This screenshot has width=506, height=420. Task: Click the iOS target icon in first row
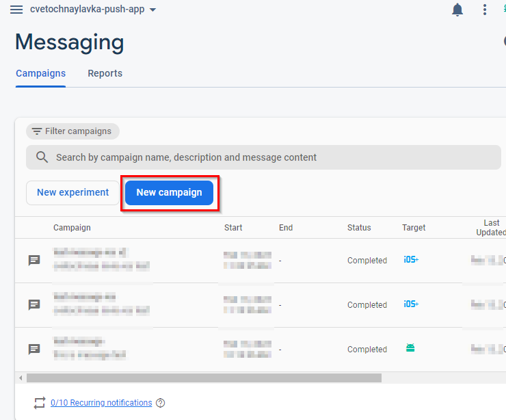point(411,260)
